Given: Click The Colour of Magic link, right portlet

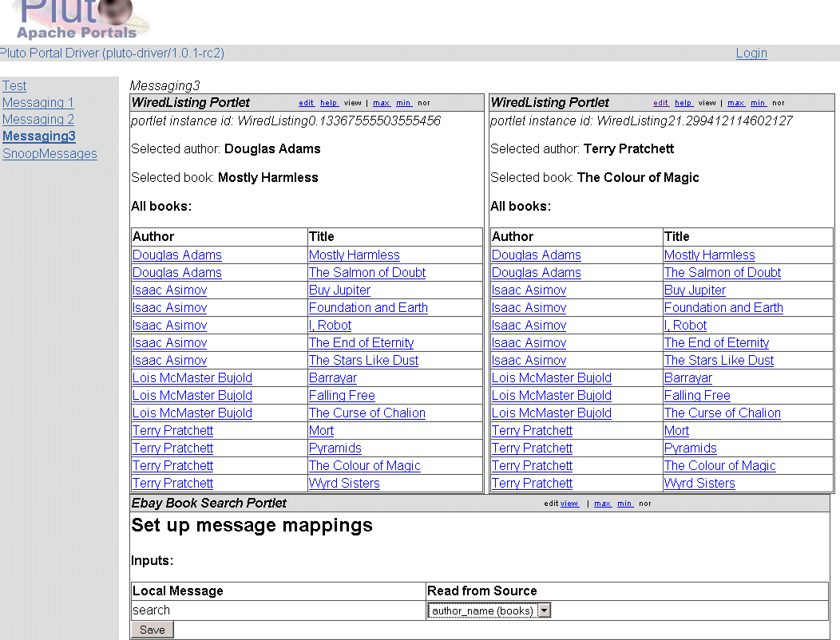Looking at the screenshot, I should [720, 466].
